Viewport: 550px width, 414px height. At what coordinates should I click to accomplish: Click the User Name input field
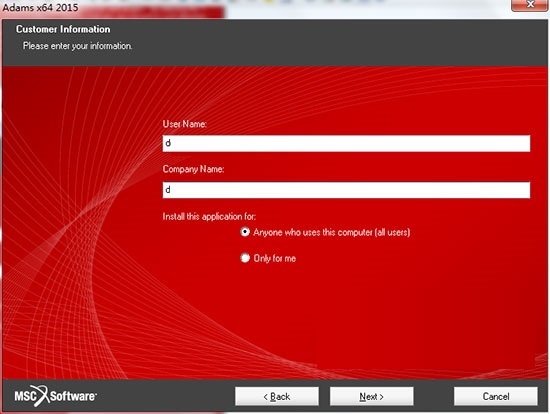346,143
